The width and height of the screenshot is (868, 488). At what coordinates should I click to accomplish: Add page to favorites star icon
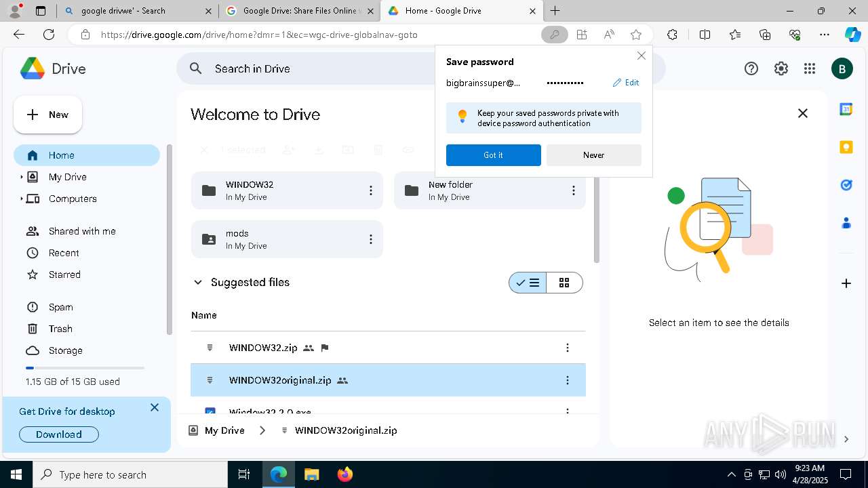pyautogui.click(x=635, y=35)
